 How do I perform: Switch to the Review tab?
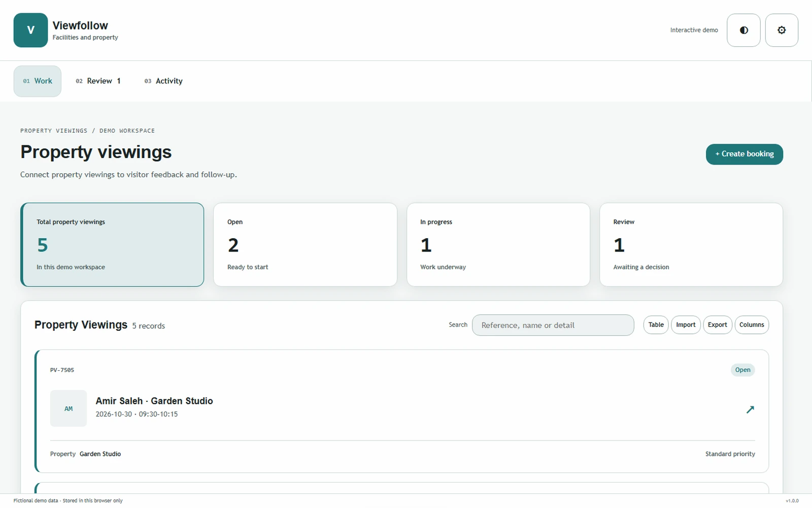98,81
